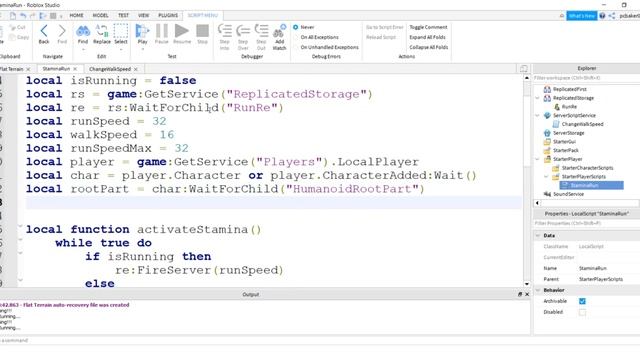Click the share icon near What's New
The width and height of the screenshot is (640, 360).
click(612, 16)
